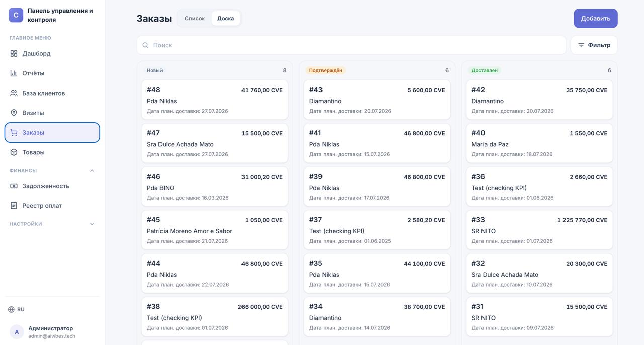Open order card #43 Diamantino
644x345 pixels.
[x=377, y=100]
